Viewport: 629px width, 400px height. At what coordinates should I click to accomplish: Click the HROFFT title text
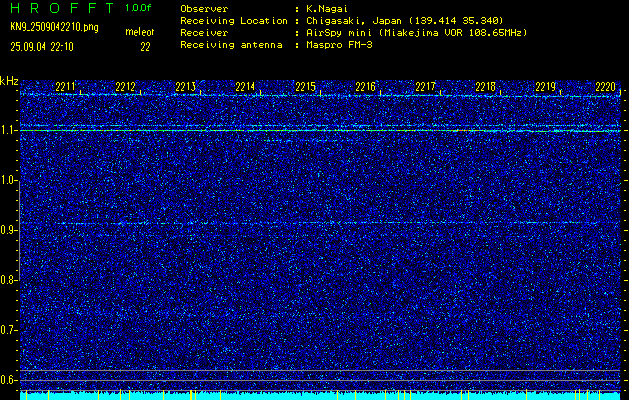[x=62, y=8]
